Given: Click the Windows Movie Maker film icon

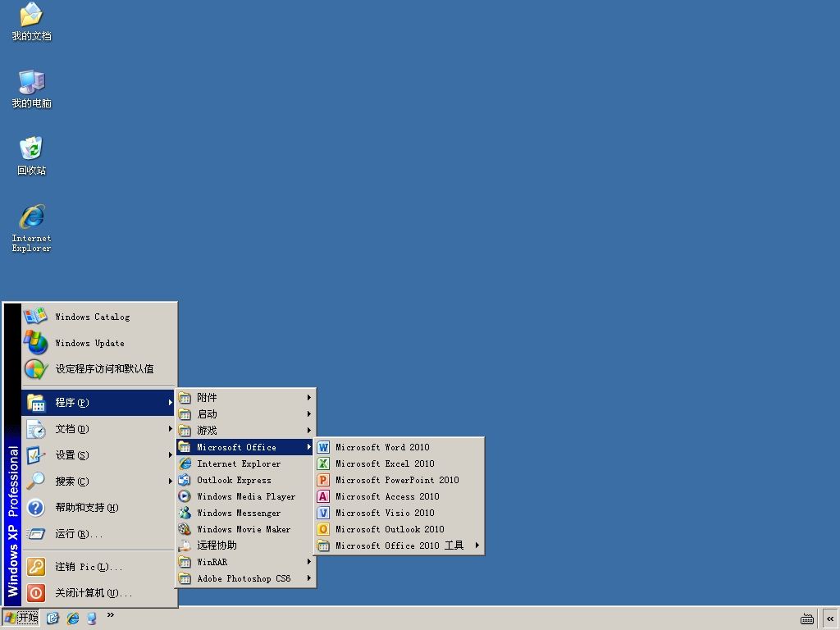Looking at the screenshot, I should (185, 529).
